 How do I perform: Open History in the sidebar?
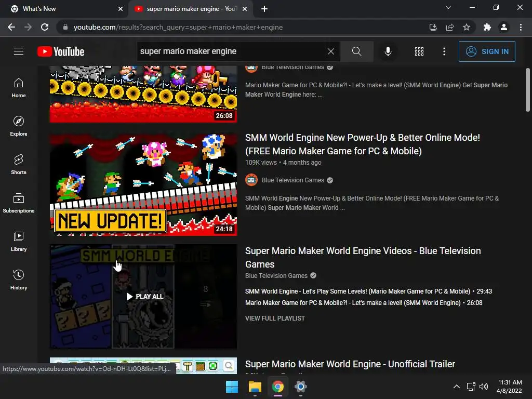pyautogui.click(x=19, y=279)
